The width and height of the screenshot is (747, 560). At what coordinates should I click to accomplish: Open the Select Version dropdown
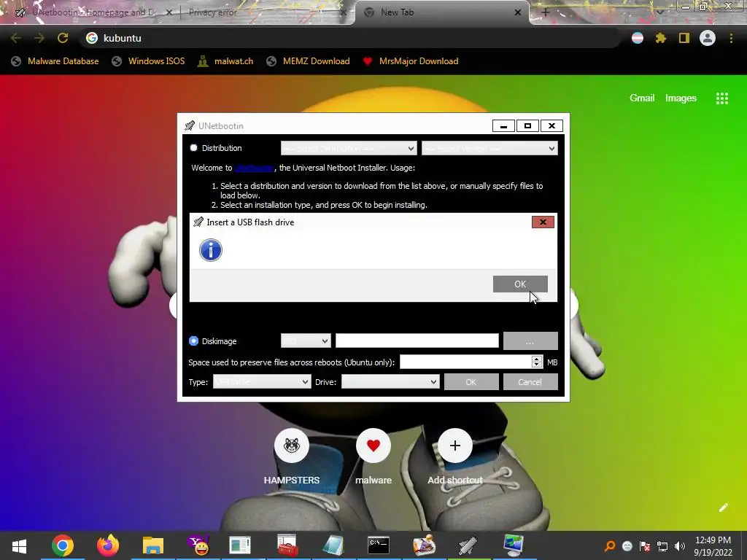coord(489,148)
